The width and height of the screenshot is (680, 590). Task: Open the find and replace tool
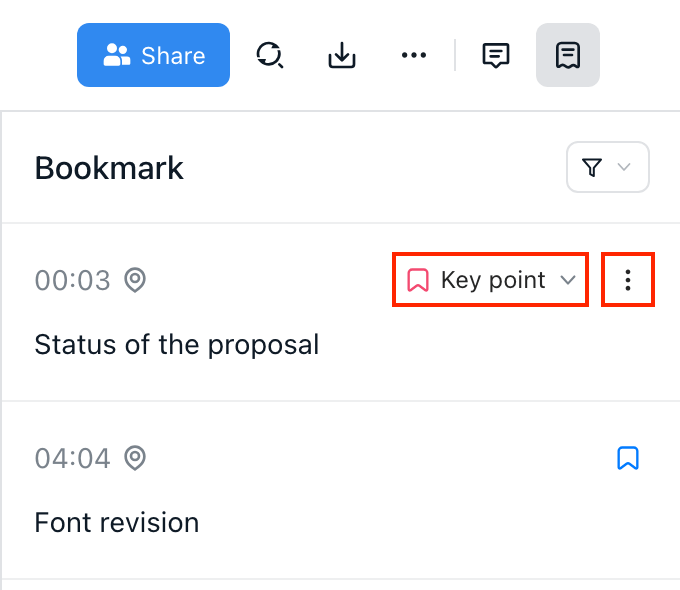pyautogui.click(x=268, y=55)
